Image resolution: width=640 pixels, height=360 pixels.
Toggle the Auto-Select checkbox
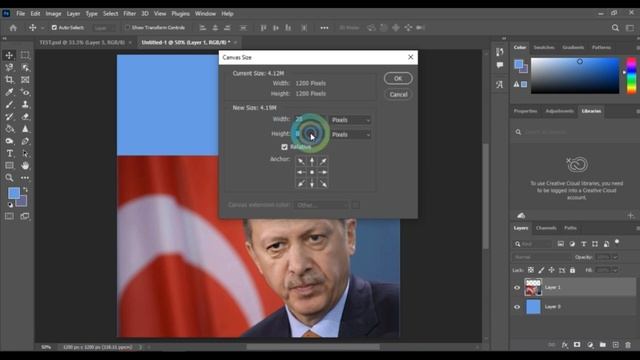[54, 28]
